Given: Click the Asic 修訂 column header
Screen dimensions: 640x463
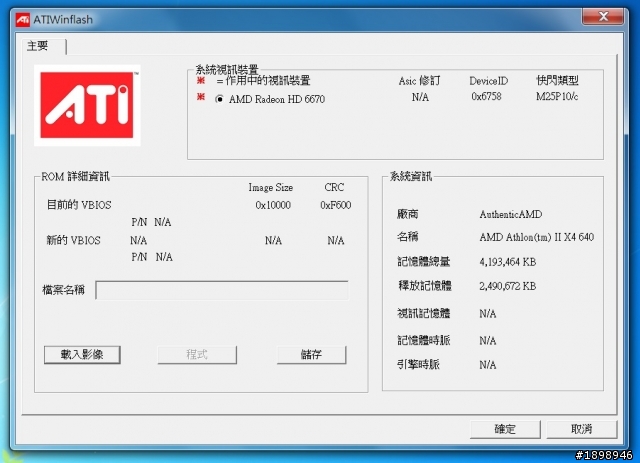Looking at the screenshot, I should pos(420,81).
